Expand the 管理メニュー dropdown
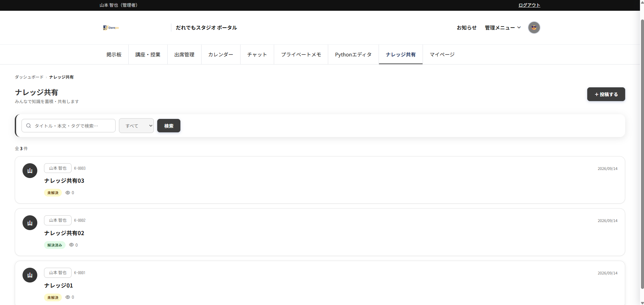The height and width of the screenshot is (305, 644). (503, 28)
